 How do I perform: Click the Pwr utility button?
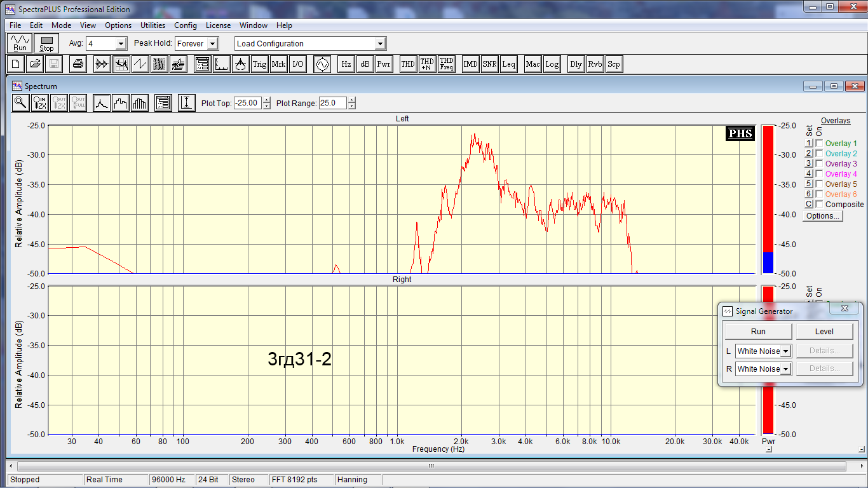pyautogui.click(x=384, y=64)
